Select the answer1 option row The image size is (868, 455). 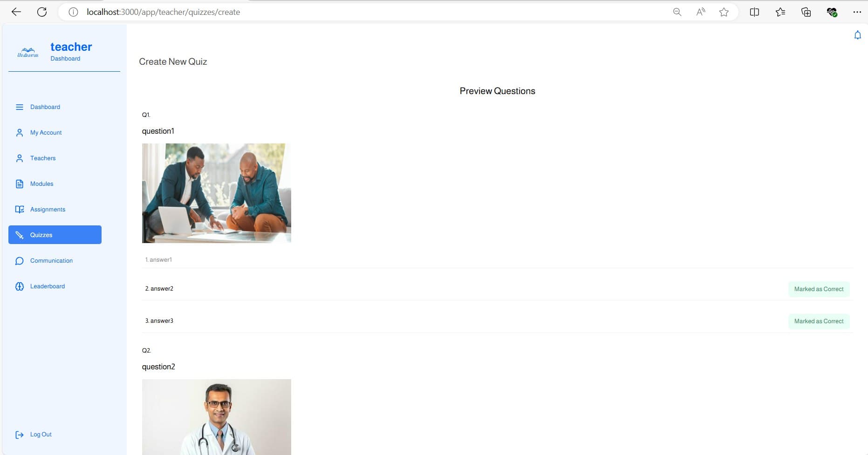click(498, 260)
